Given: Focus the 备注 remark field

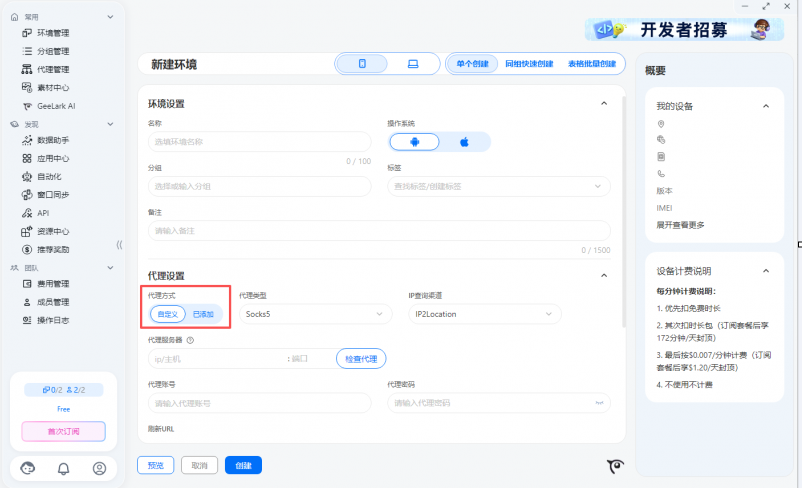Looking at the screenshot, I should coord(379,231).
